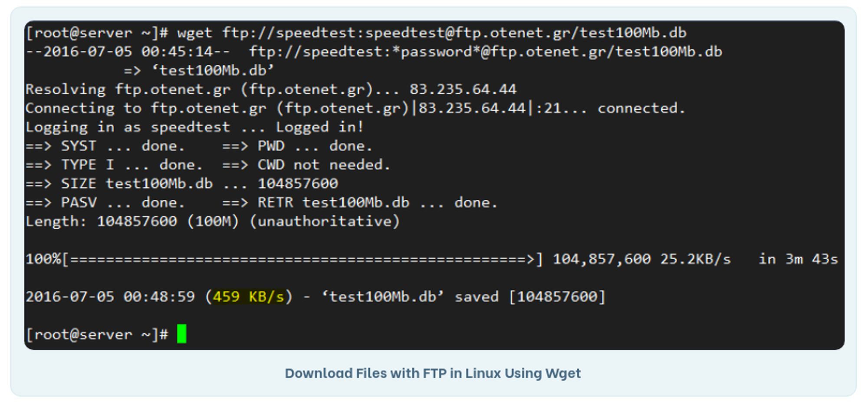The width and height of the screenshot is (868, 404).
Task: Click the word connected. in the Connecting line
Action: point(641,108)
